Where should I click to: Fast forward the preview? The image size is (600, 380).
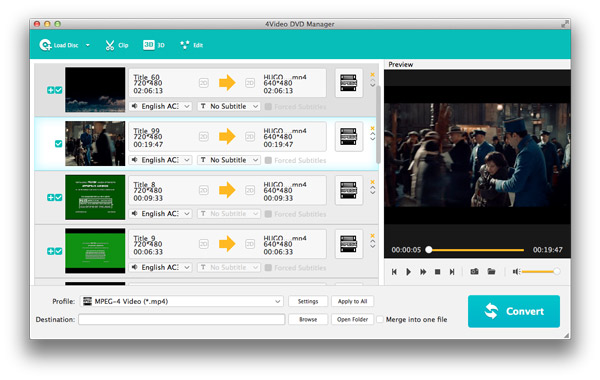(x=423, y=272)
